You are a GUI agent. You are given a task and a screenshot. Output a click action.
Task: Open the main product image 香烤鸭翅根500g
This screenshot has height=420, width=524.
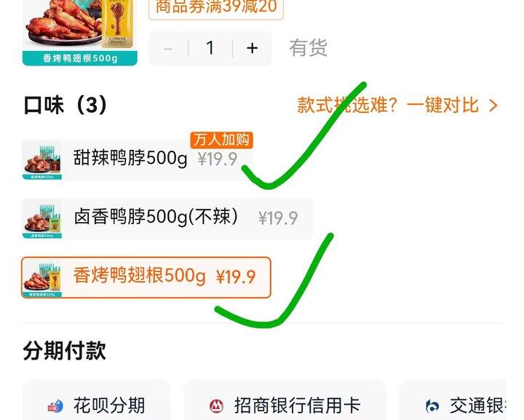click(80, 33)
